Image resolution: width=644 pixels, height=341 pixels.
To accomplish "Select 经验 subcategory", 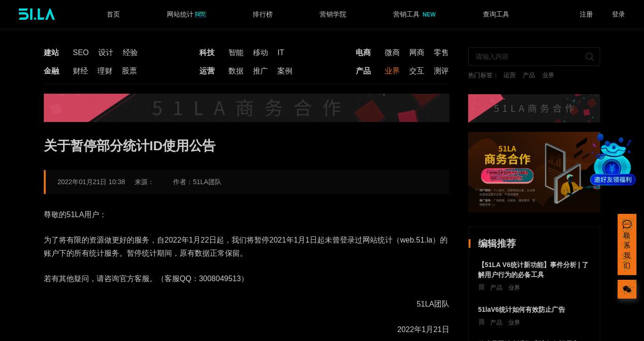I will [130, 53].
